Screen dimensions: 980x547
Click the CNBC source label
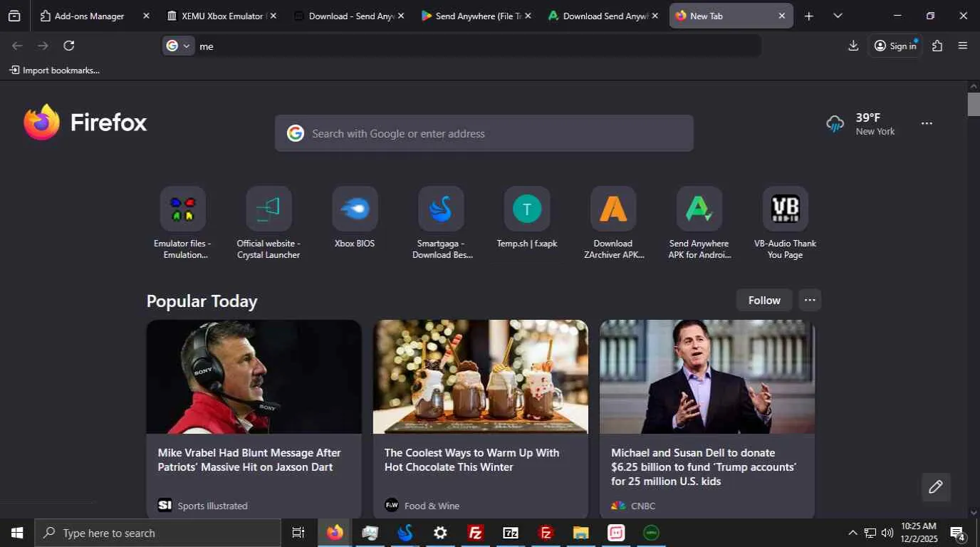point(643,506)
